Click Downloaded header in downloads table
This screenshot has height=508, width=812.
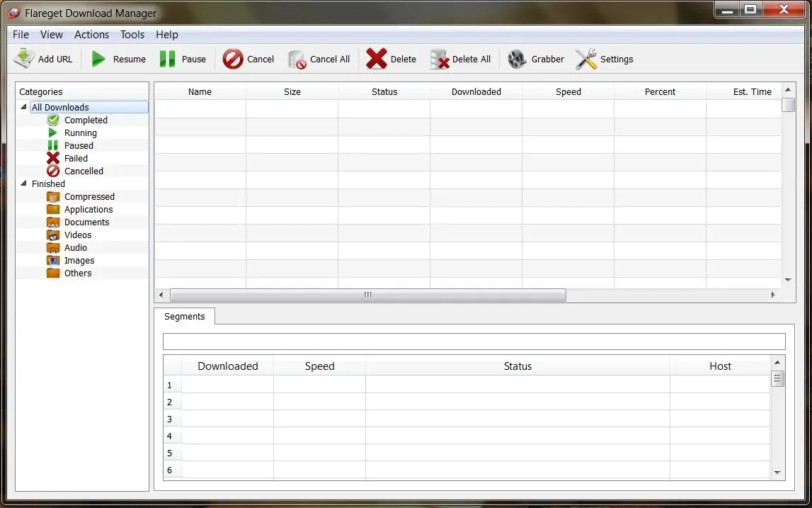[476, 91]
